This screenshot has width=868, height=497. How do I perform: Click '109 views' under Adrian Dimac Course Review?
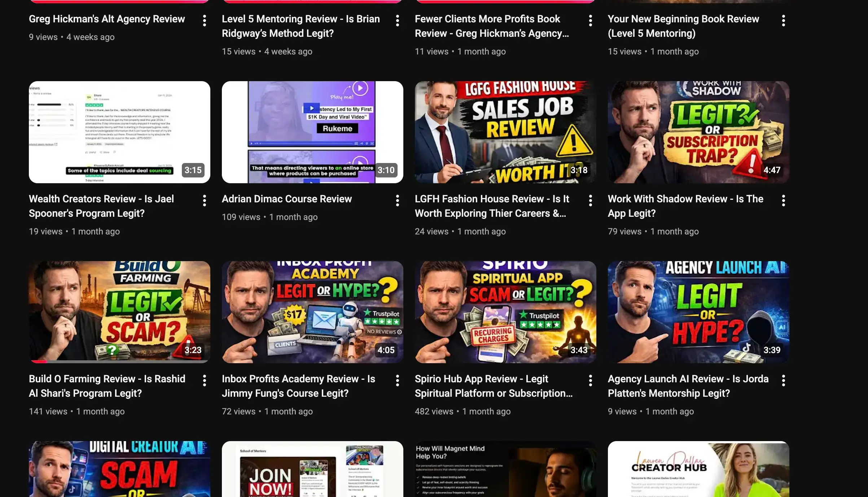(x=241, y=217)
